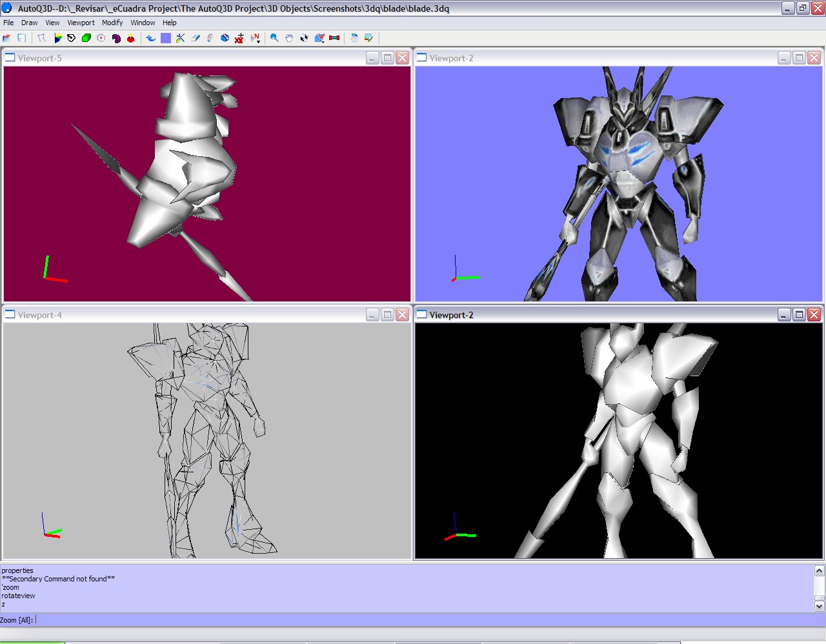The width and height of the screenshot is (826, 644).
Task: Open the normals N dropdown icon
Action: [256, 38]
